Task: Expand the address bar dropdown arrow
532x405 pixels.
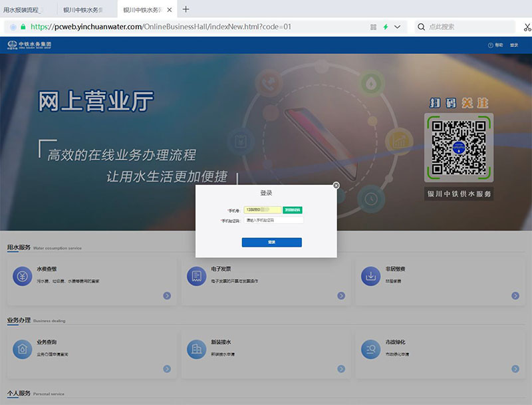Action: tap(398, 27)
